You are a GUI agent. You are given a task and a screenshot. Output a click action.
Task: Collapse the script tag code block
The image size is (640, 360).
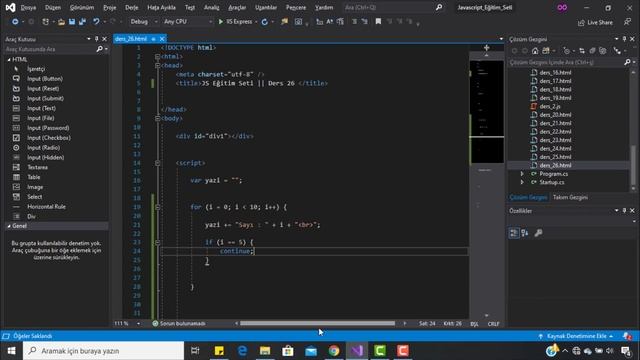pos(158,163)
